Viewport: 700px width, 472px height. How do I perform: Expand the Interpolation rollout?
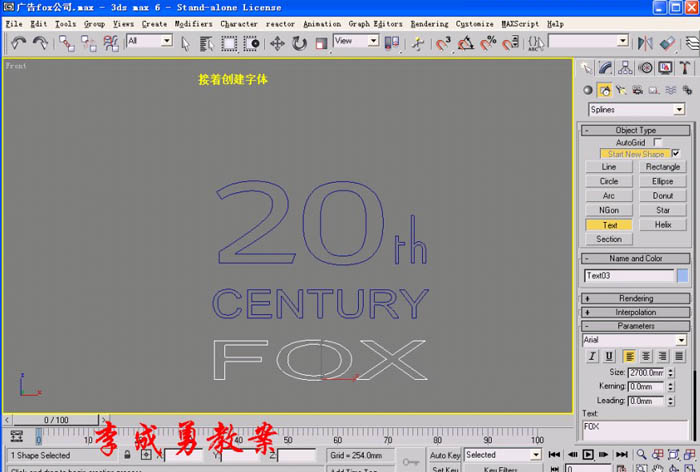[x=636, y=312]
